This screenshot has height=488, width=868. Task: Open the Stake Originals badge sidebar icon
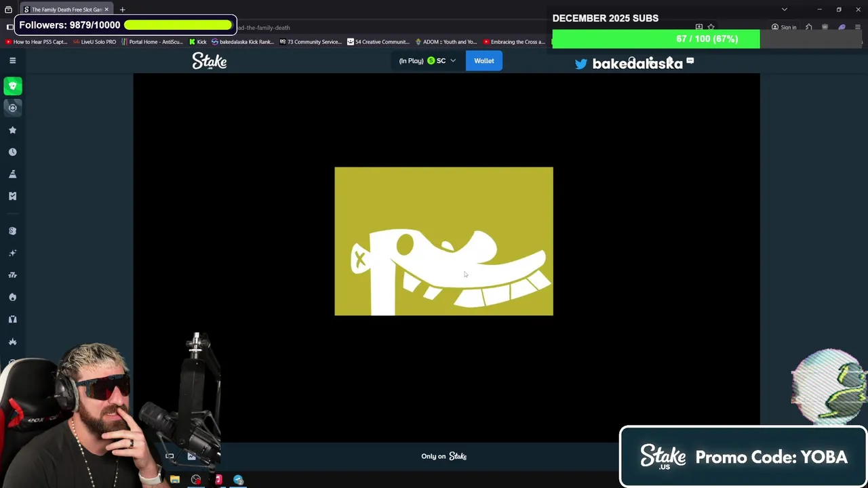(x=12, y=231)
